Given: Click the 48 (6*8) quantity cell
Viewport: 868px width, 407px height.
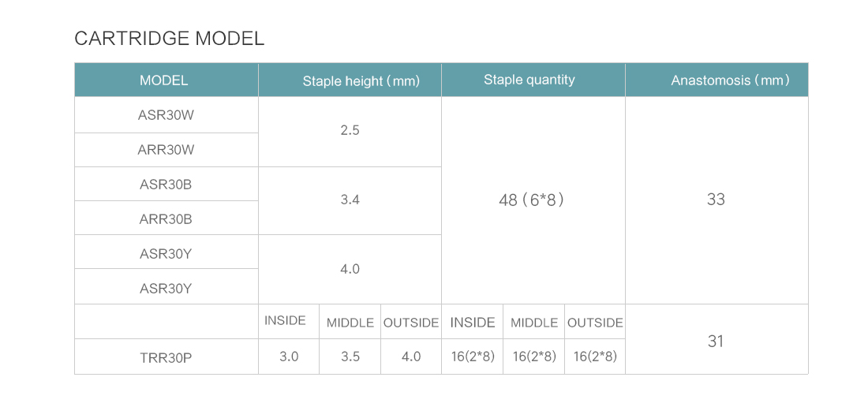Looking at the screenshot, I should (533, 200).
